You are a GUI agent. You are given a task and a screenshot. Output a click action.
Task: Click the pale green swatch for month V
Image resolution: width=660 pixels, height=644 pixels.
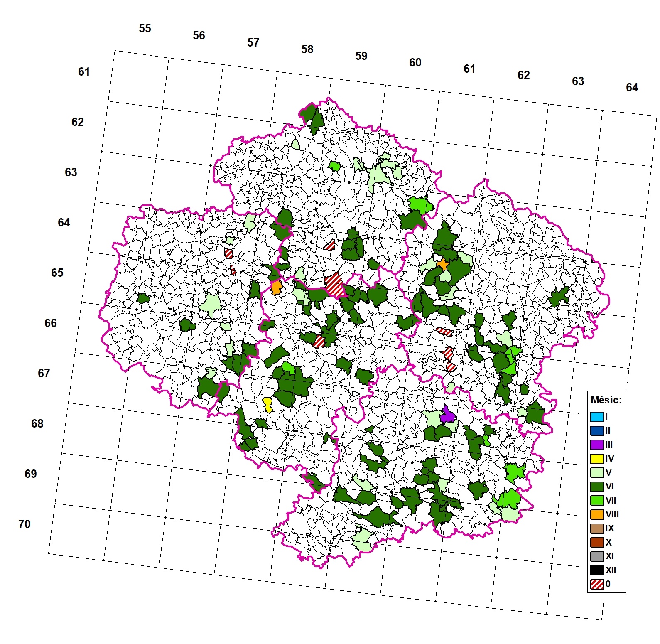click(x=597, y=472)
